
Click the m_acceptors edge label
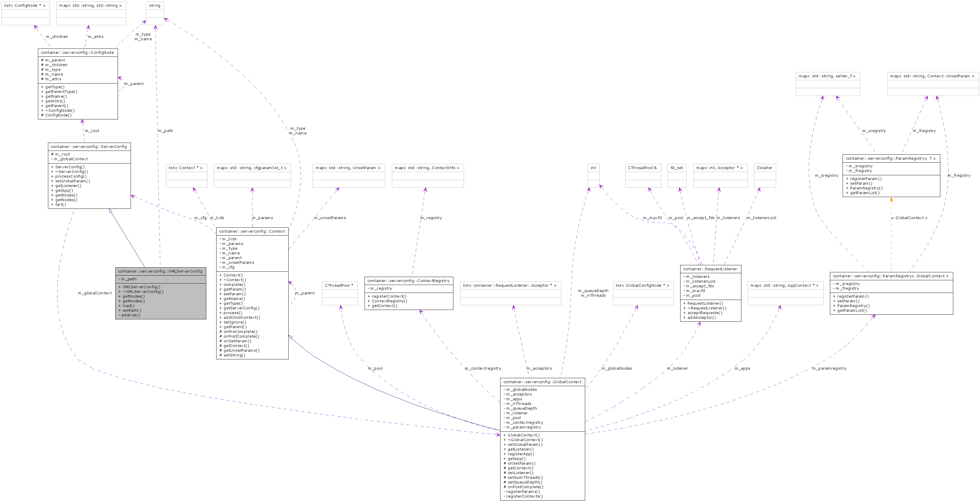(539, 368)
